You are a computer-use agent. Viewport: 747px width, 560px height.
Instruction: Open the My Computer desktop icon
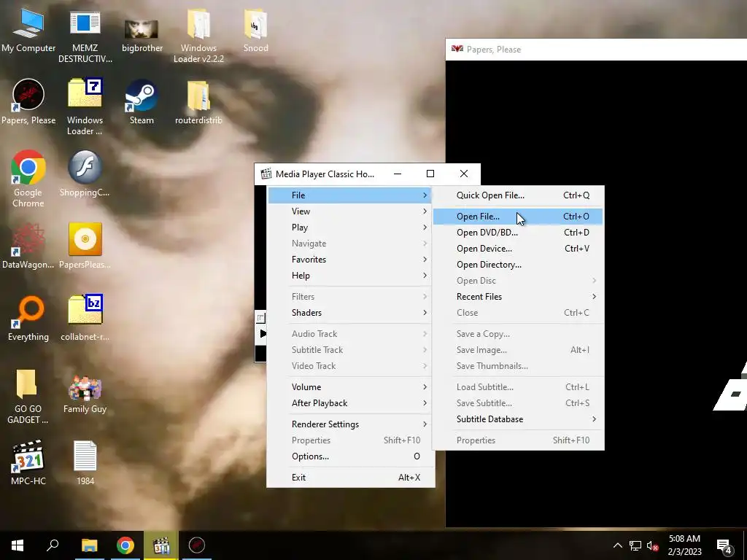[x=28, y=31]
